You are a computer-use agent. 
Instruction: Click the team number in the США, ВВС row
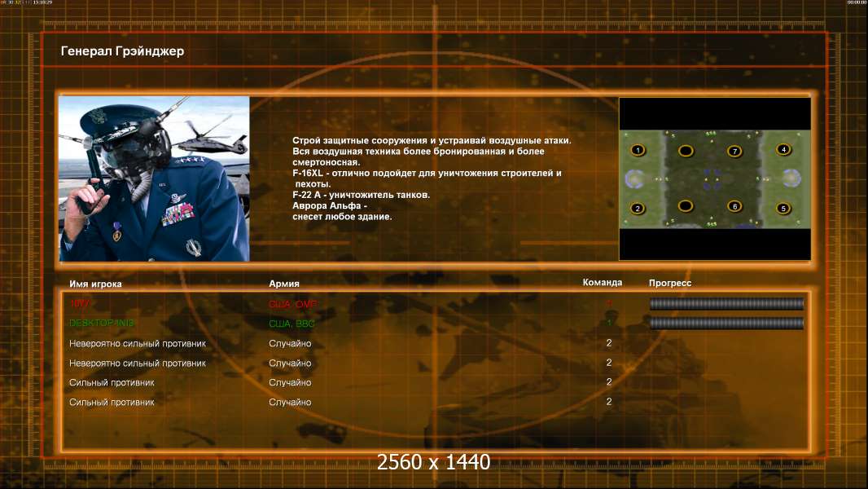(609, 323)
